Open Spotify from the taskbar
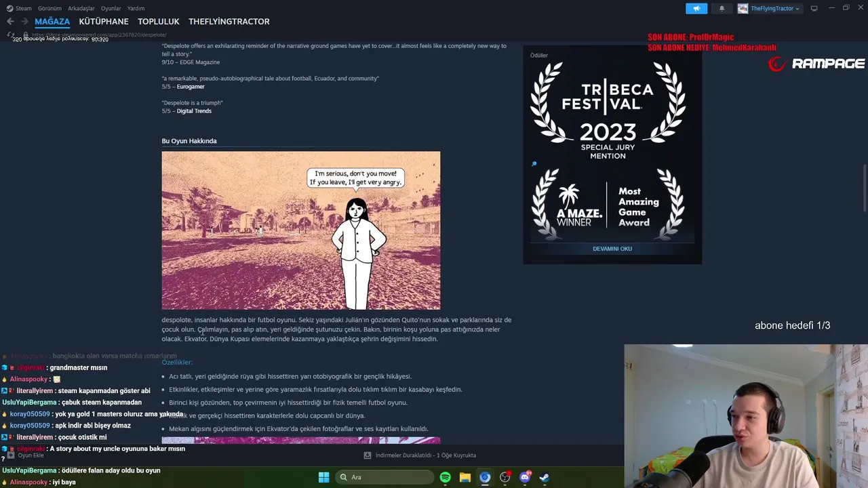Image resolution: width=868 pixels, height=488 pixels. coord(445,477)
